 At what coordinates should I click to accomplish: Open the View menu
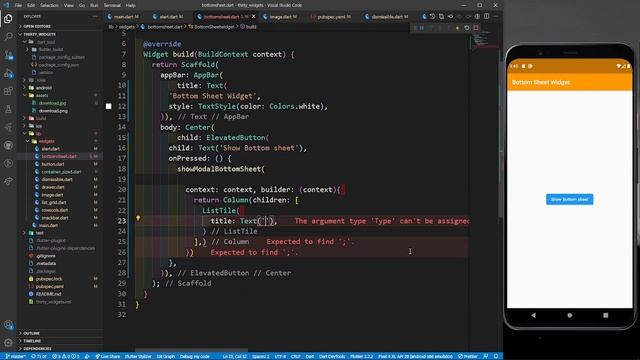[69, 5]
